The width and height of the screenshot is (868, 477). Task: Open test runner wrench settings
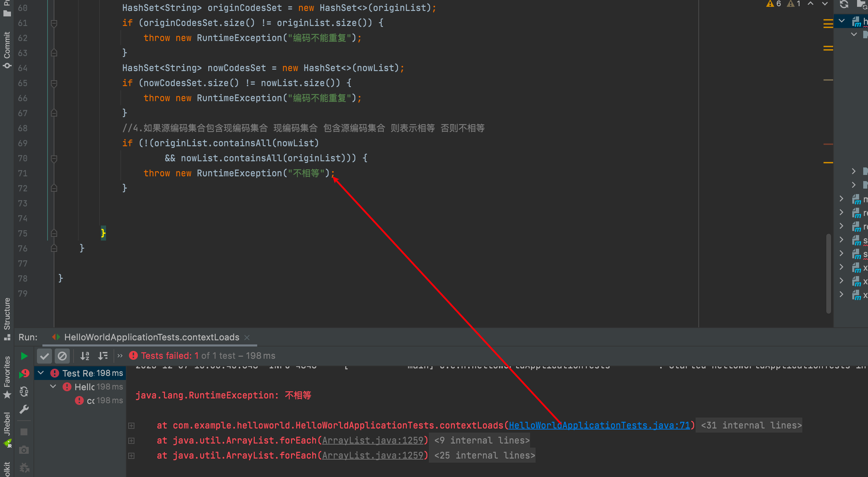click(24, 409)
